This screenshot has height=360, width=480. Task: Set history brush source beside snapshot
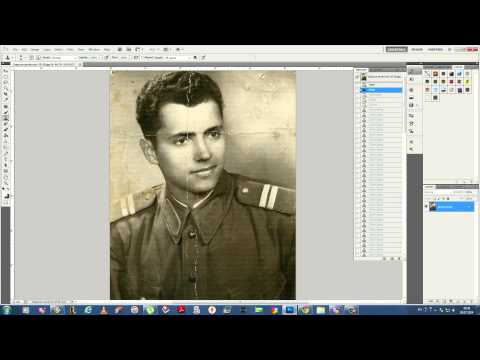tap(358, 77)
